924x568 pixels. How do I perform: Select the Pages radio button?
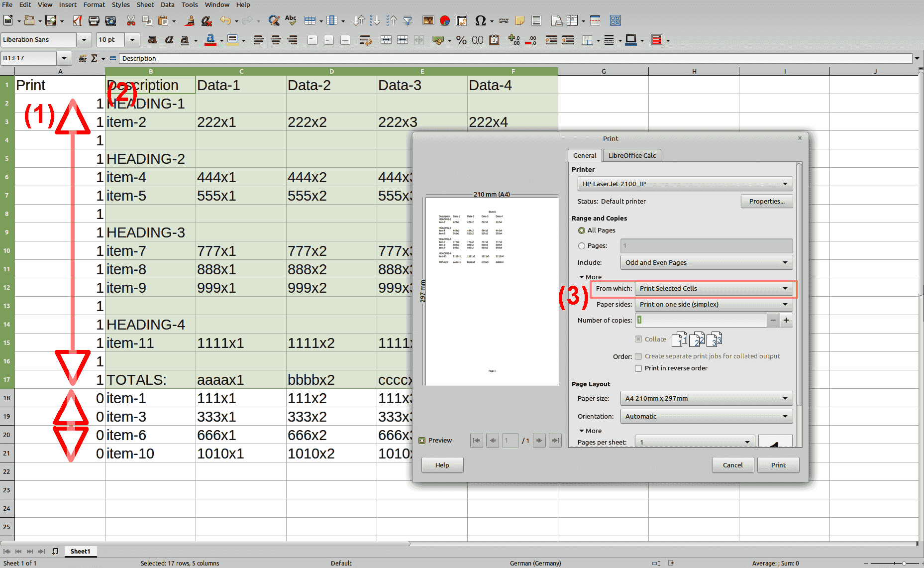click(x=582, y=246)
